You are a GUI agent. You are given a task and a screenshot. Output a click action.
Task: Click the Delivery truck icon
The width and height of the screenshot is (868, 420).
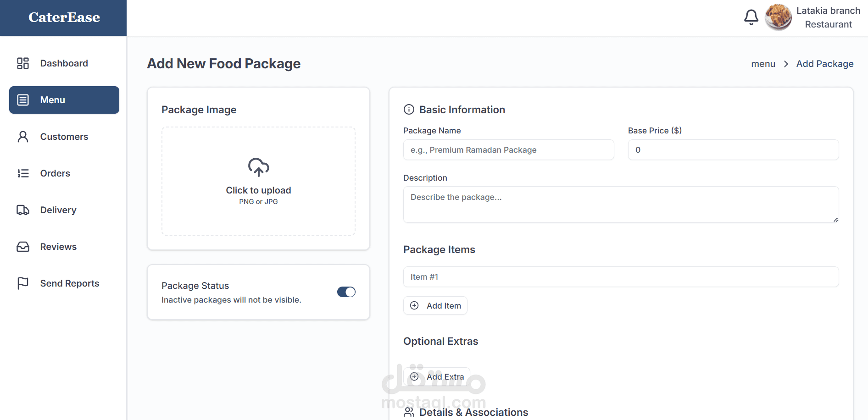click(x=23, y=210)
